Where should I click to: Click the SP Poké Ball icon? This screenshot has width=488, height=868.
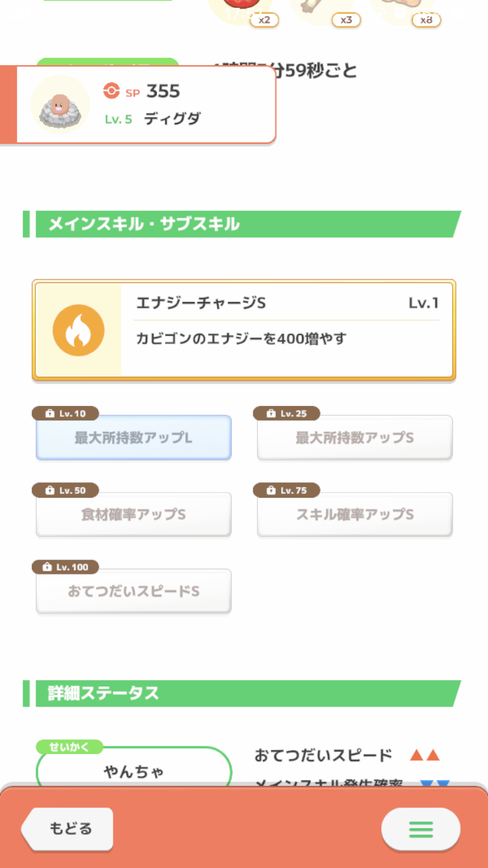coord(111,91)
